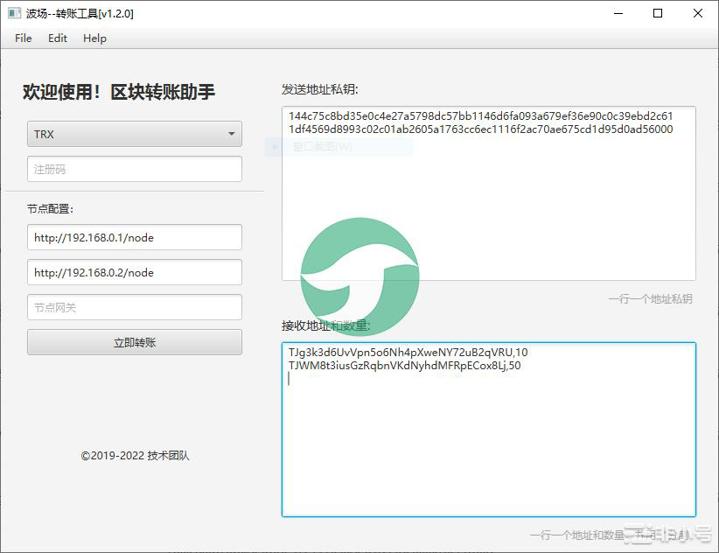Focus the http://192.168.0.1/node node field
This screenshot has width=719, height=553.
[x=134, y=238]
